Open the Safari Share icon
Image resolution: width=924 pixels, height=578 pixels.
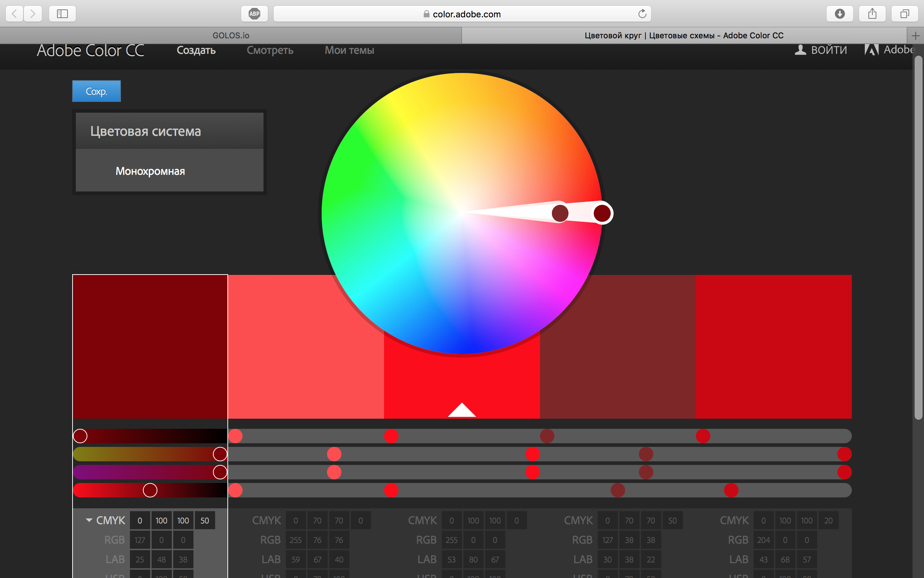(x=872, y=14)
